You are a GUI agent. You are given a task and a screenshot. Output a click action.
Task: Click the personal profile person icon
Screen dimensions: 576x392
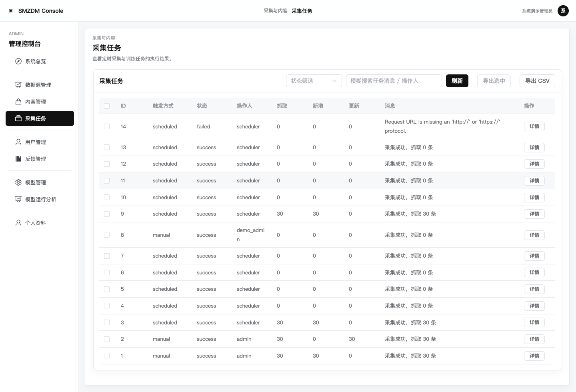[x=18, y=223]
